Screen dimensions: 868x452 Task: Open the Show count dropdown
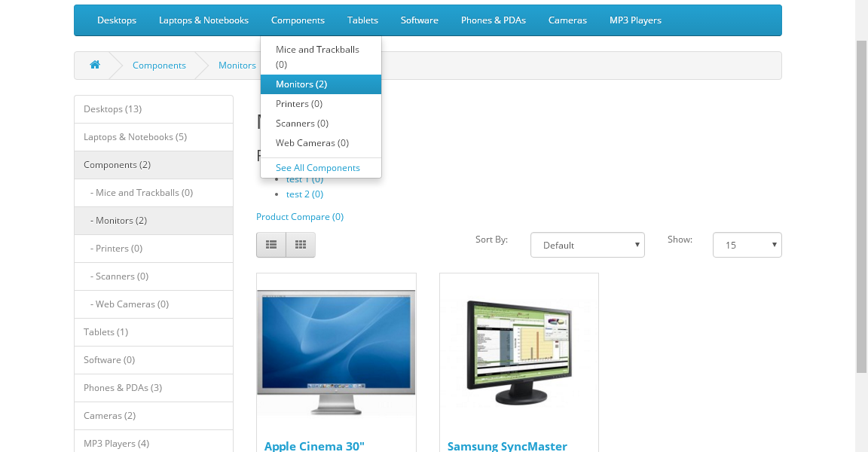pos(747,245)
